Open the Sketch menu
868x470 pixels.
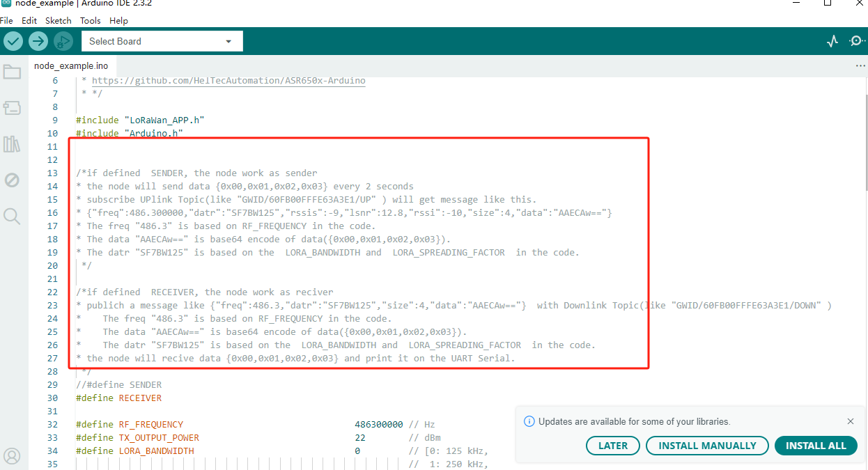[x=59, y=21]
